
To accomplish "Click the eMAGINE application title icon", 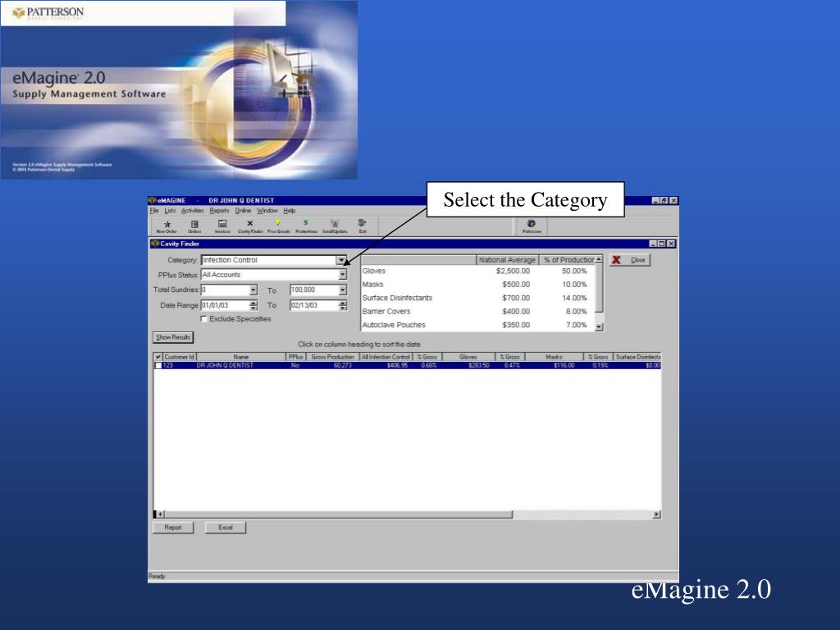I will [x=152, y=200].
